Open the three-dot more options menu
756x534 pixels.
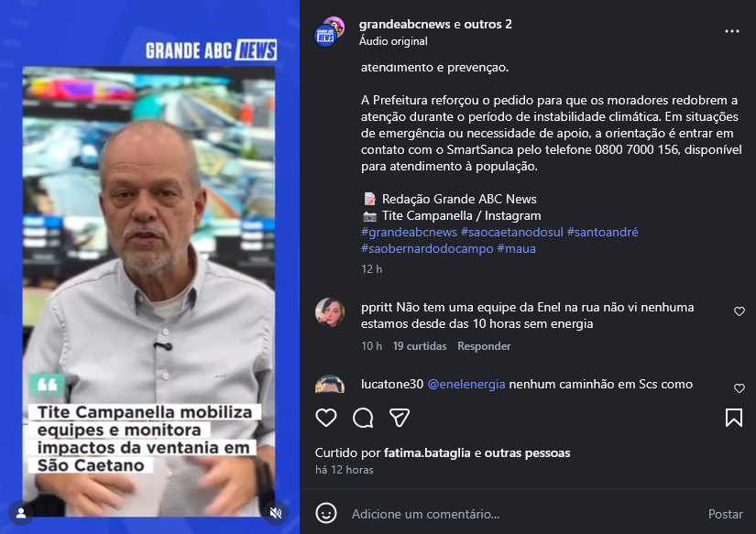point(732,31)
